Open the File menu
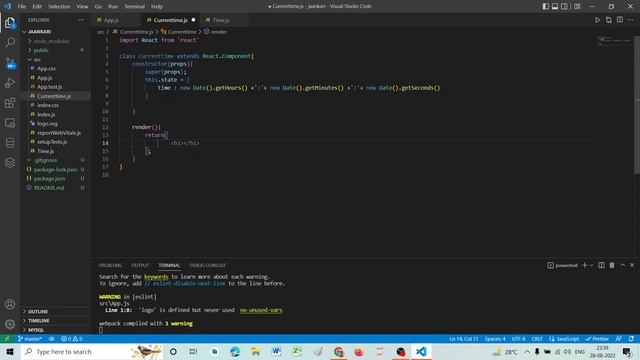 [22, 7]
